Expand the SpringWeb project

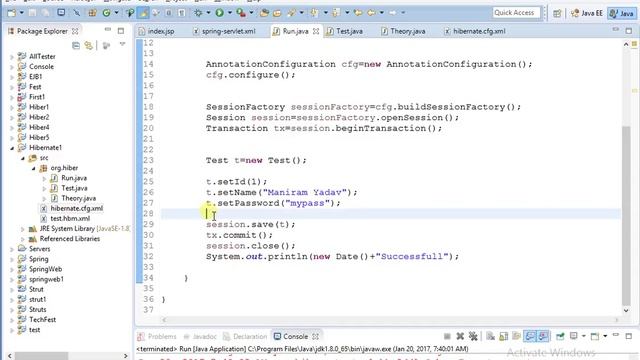point(12,269)
